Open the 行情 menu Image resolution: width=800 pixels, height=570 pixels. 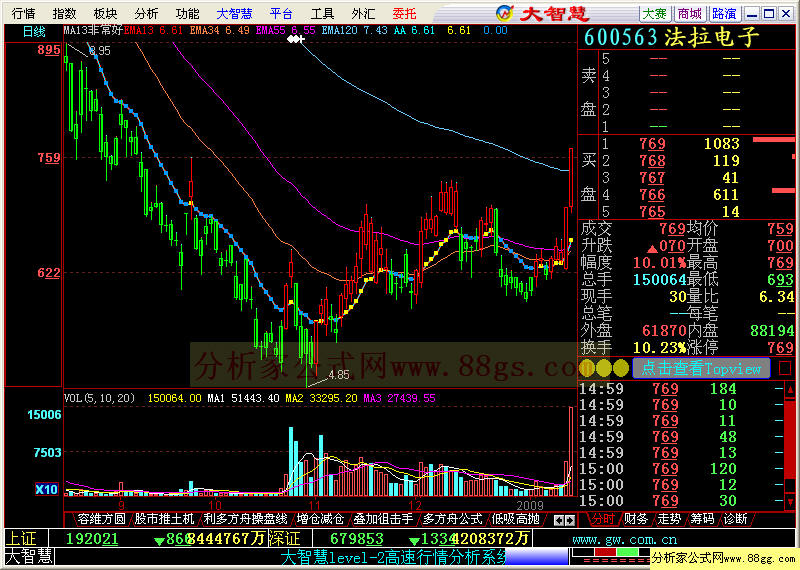23,14
